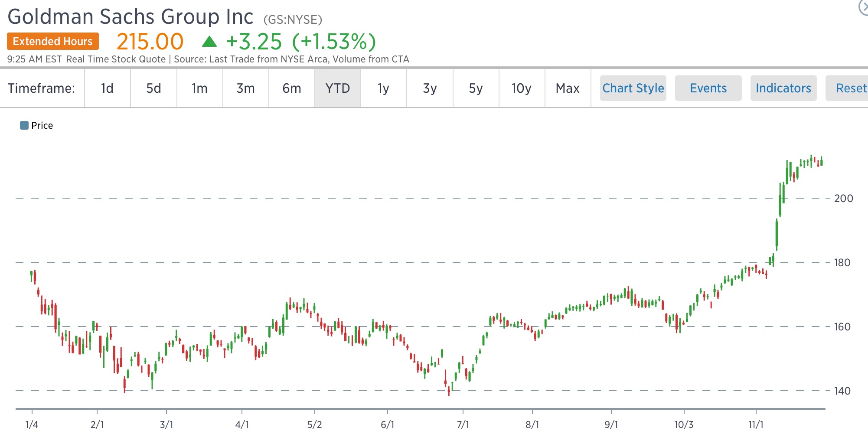Switch chart to 6m timeframe

point(292,88)
